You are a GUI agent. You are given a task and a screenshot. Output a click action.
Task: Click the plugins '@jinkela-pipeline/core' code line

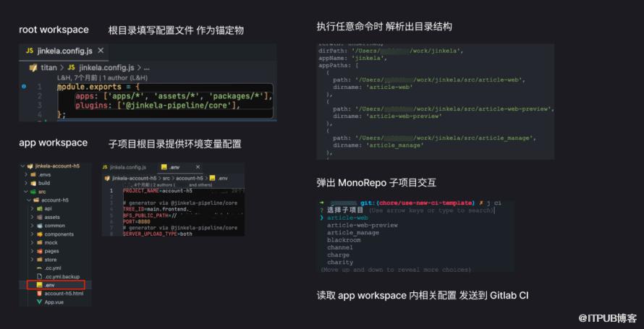tap(157, 106)
